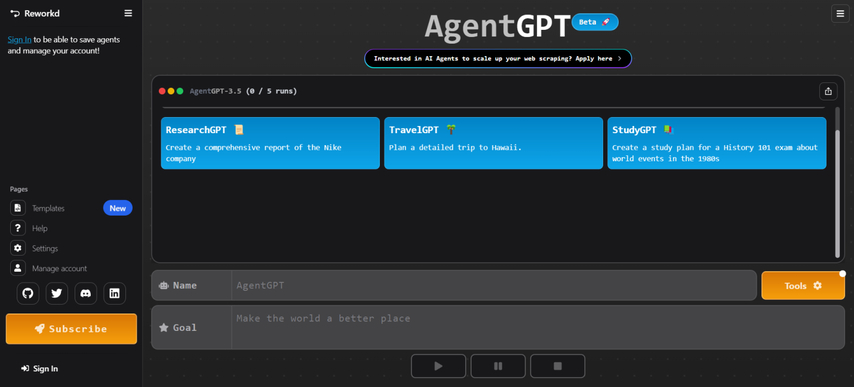Focus the agent Name input field
This screenshot has height=387, width=854.
pos(494,285)
